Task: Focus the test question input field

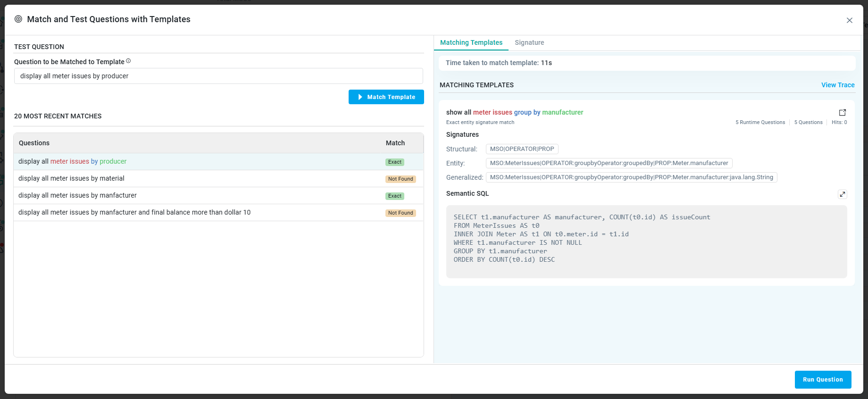Action: (218, 76)
